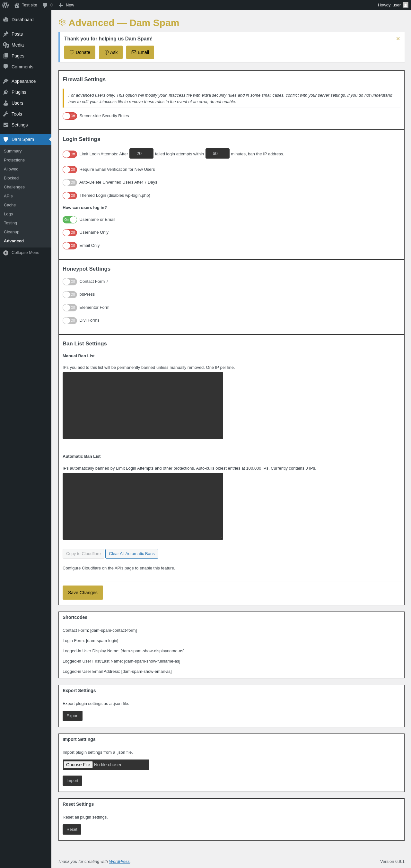Open the comments bubble in admin bar

click(48, 5)
